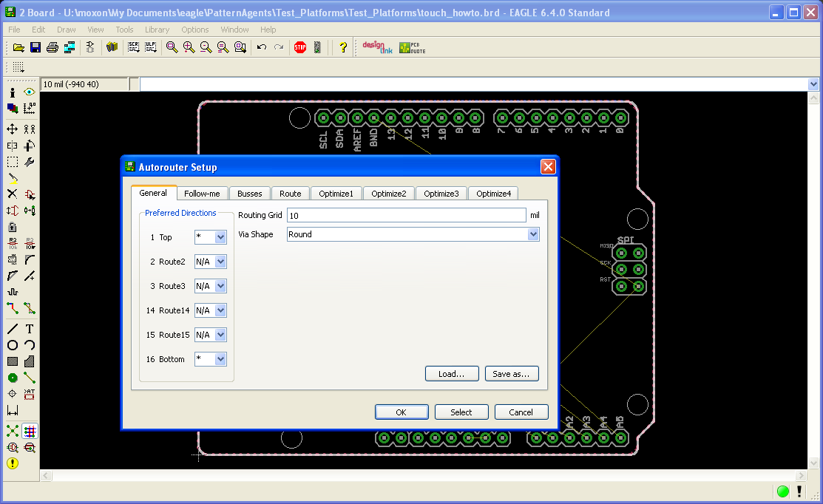This screenshot has height=504, width=823.
Task: Click the Redraw zoom icon
Action: (223, 48)
